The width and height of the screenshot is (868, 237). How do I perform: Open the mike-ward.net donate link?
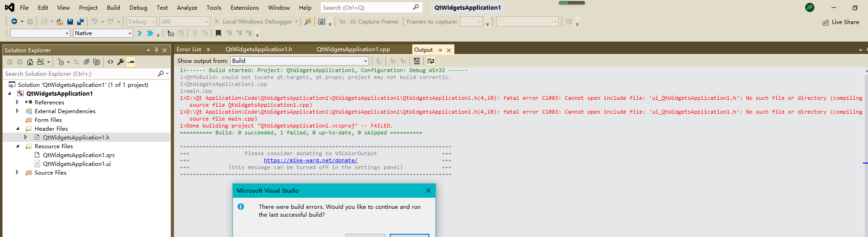coord(311,161)
